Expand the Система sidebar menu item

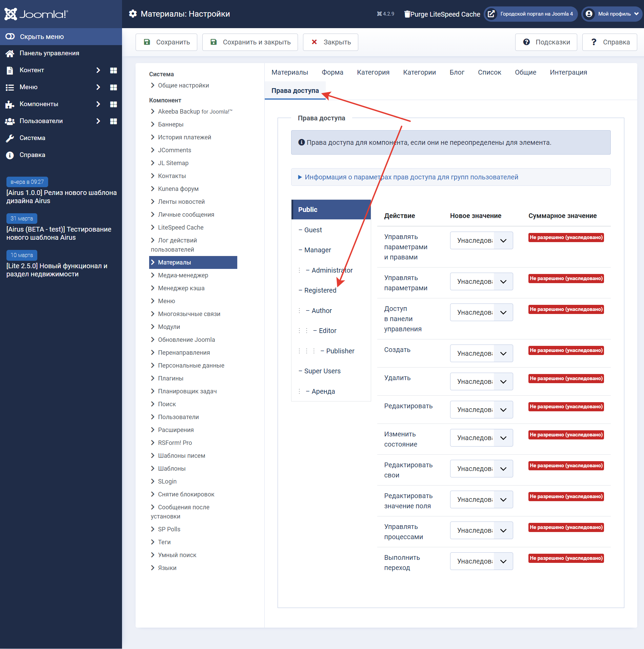(32, 138)
